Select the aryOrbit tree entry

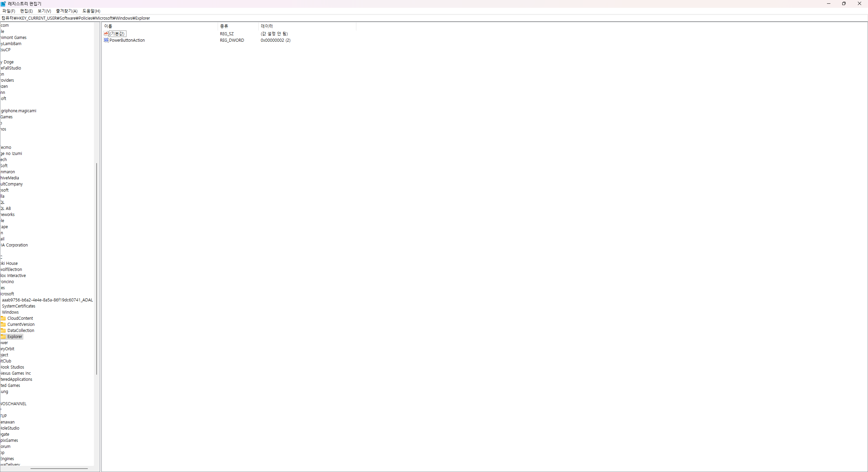7,349
